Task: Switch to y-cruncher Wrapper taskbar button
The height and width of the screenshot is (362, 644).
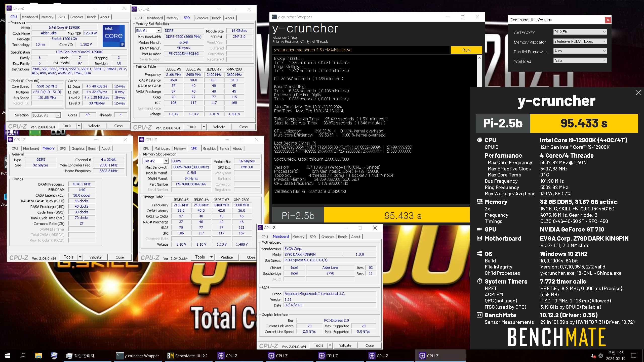Action: tap(138, 356)
